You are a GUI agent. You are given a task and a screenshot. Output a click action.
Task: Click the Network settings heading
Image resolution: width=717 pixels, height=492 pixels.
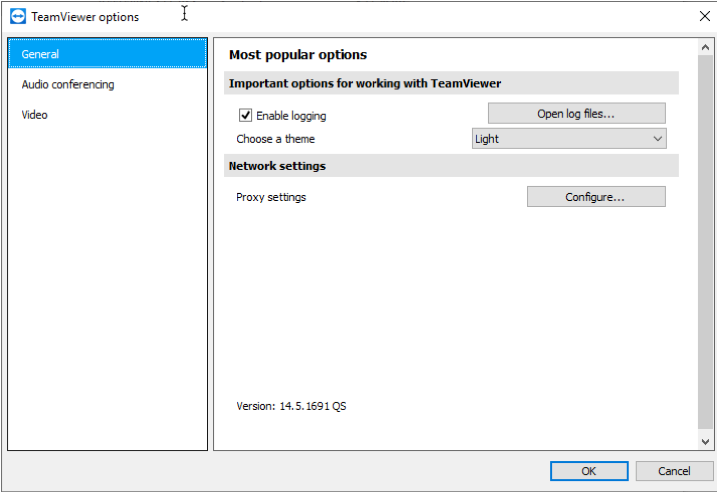coord(277,166)
